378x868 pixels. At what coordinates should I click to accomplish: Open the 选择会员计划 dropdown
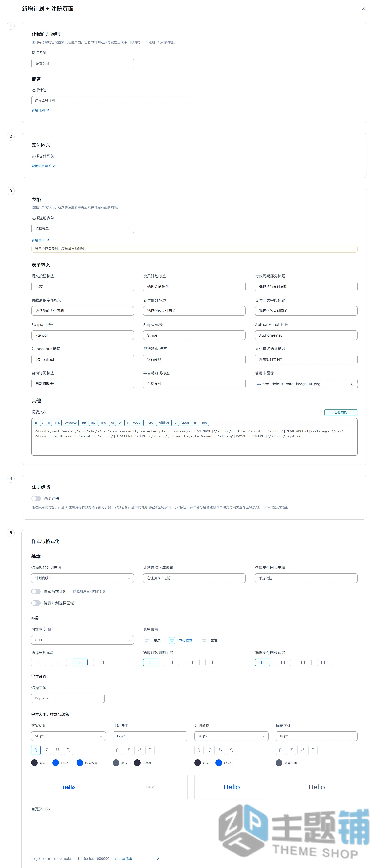pos(113,101)
